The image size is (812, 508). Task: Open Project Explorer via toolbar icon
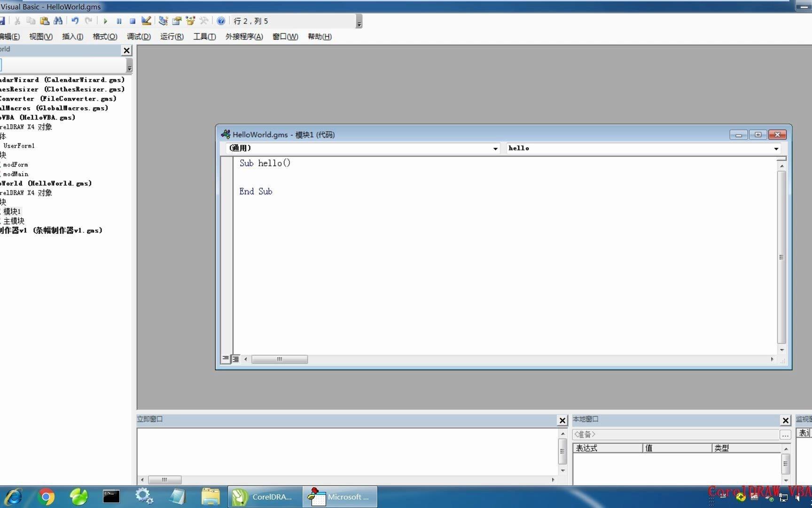(x=163, y=21)
